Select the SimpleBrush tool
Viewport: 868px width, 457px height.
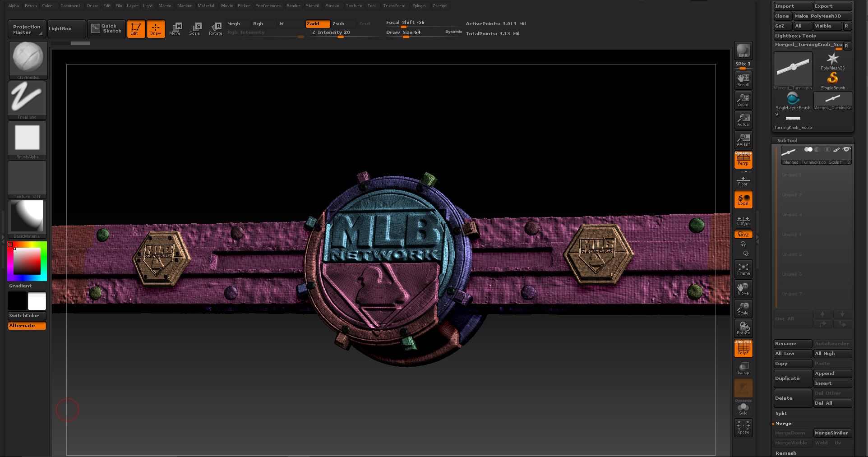point(832,81)
